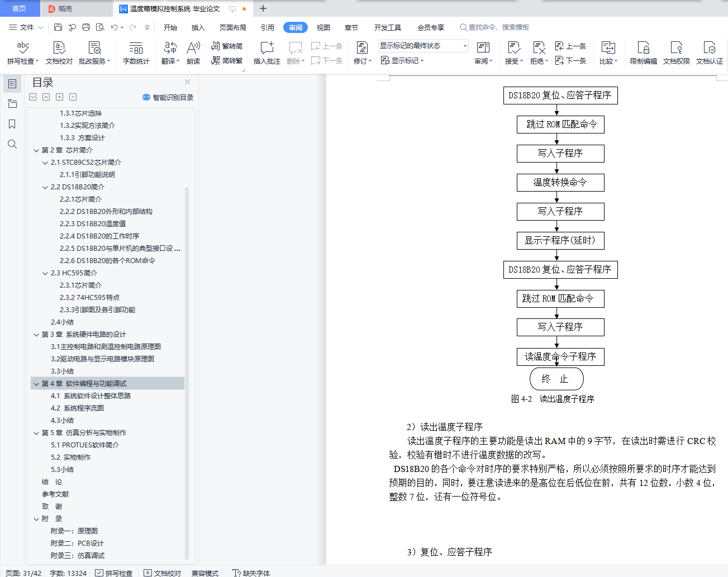This screenshot has width=728, height=577.
Task: Jump to 2.2.4 DS18B20的工作时序 heading
Action: point(99,236)
